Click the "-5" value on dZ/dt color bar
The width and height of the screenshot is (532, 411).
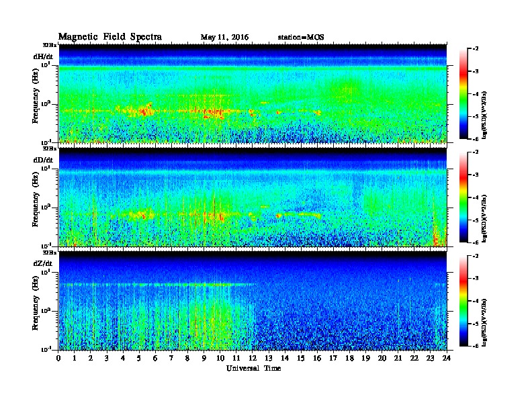(x=476, y=324)
